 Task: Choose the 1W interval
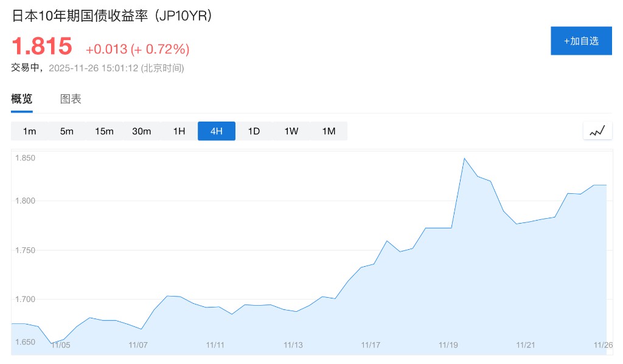coord(291,131)
